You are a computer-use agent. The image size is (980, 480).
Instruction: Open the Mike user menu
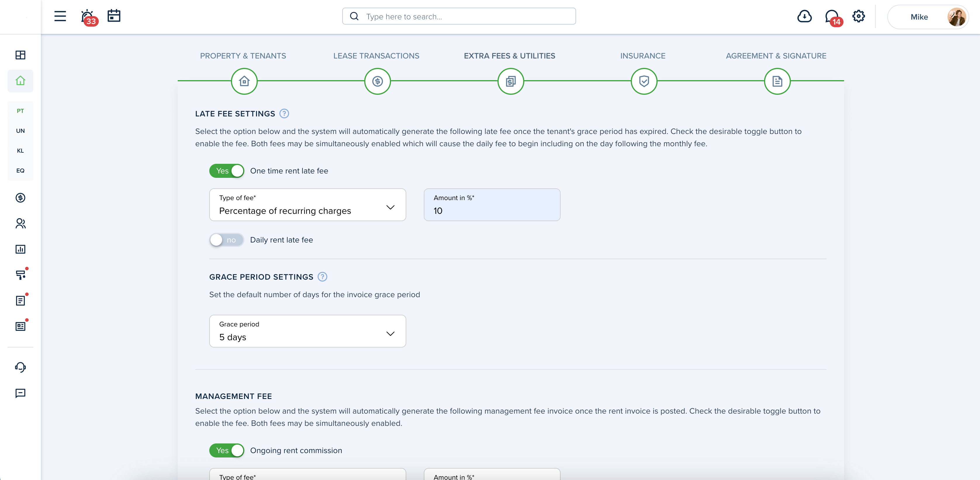(928, 17)
